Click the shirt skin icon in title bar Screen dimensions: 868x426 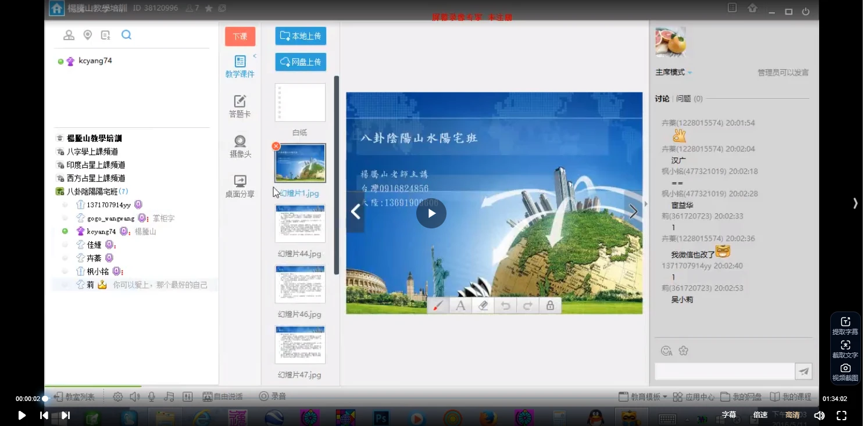pos(752,8)
